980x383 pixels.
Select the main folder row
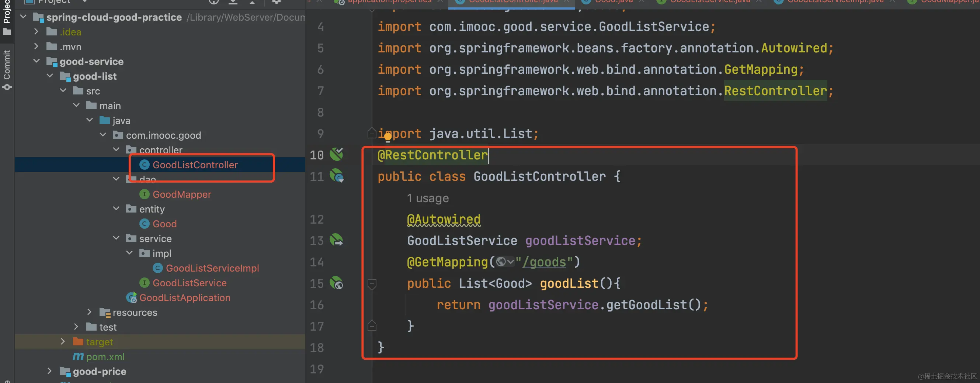[160, 106]
